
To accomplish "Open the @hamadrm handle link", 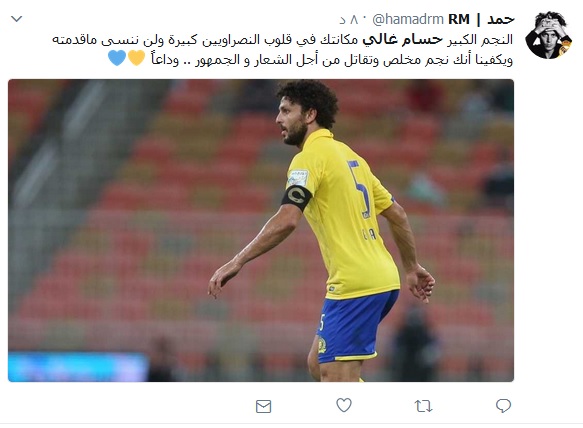I will pos(408,19).
